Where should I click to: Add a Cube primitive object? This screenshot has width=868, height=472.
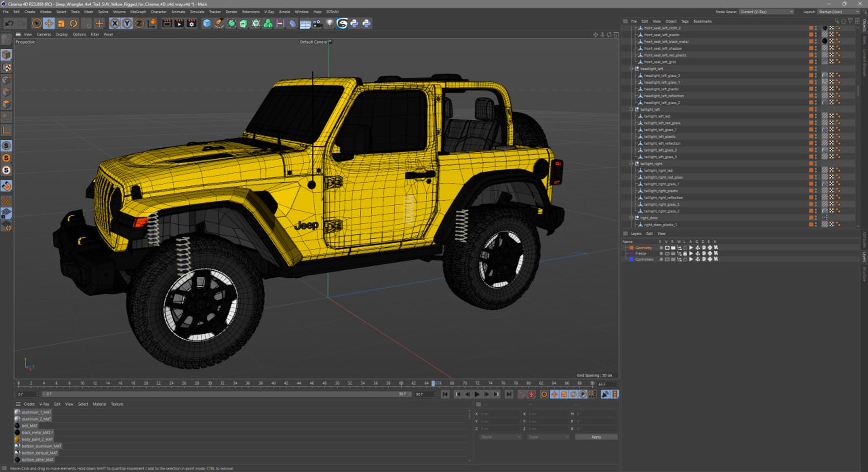[207, 24]
